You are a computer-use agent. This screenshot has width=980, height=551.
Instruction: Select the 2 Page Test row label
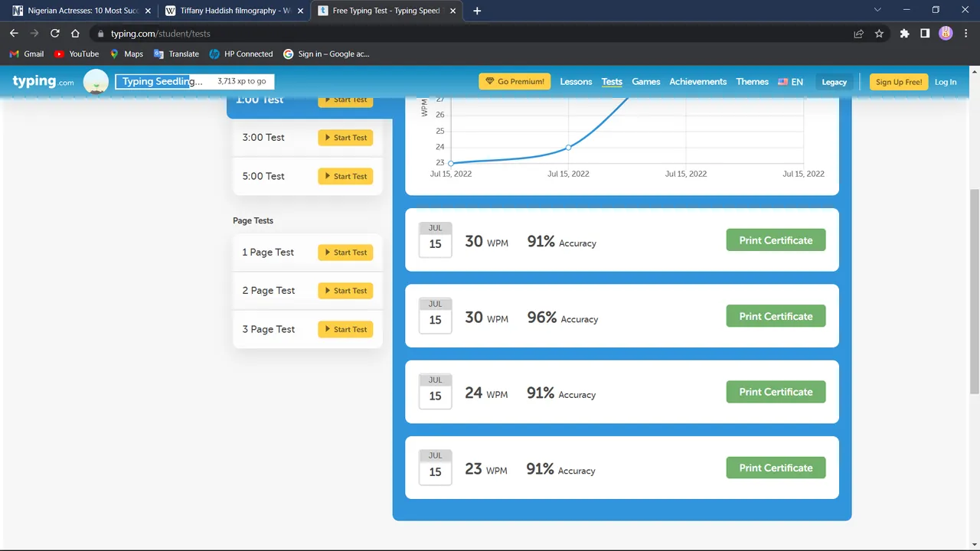click(x=269, y=291)
